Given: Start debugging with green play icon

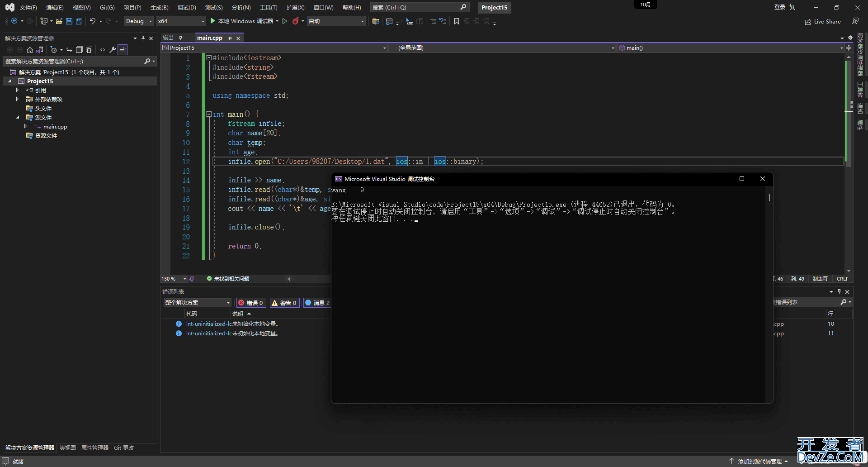Looking at the screenshot, I should pos(213,21).
